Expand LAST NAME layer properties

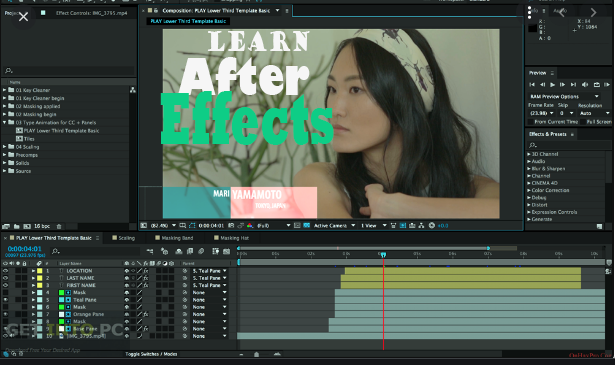point(33,278)
